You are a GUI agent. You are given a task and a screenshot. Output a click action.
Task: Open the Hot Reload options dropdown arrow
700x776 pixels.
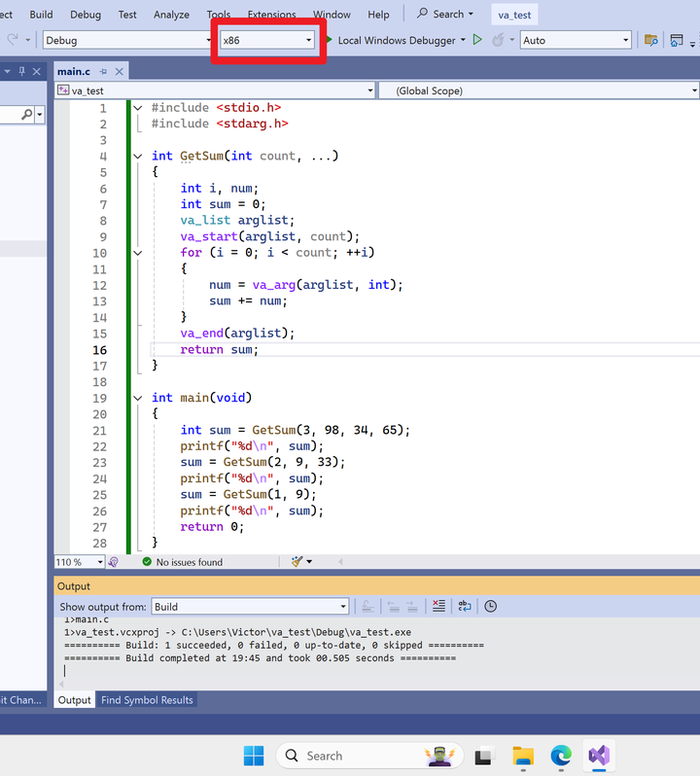tap(512, 40)
